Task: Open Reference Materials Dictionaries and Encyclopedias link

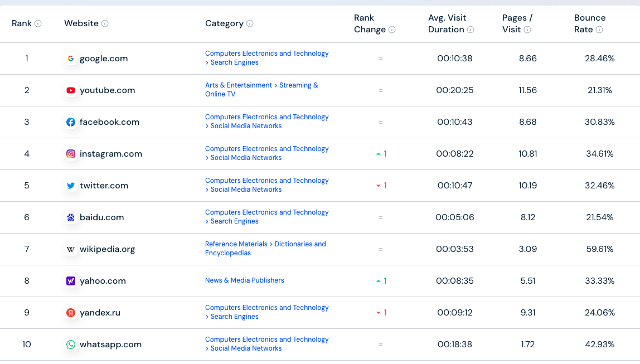Action: click(266, 249)
